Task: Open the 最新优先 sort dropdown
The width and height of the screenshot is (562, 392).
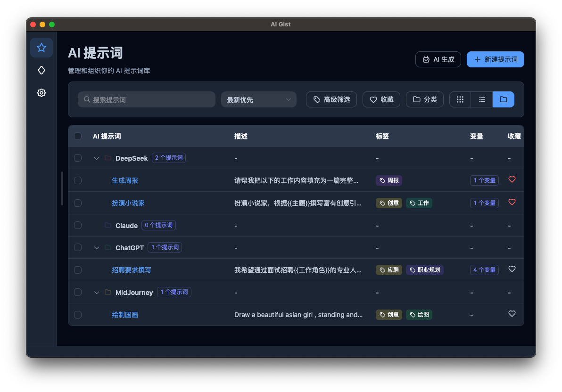Action: (x=258, y=99)
